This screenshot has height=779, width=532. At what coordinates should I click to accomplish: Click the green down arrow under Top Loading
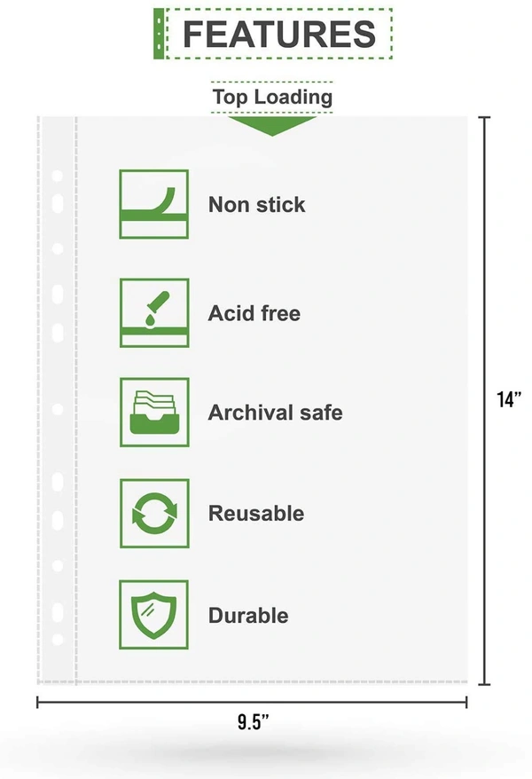point(272,125)
